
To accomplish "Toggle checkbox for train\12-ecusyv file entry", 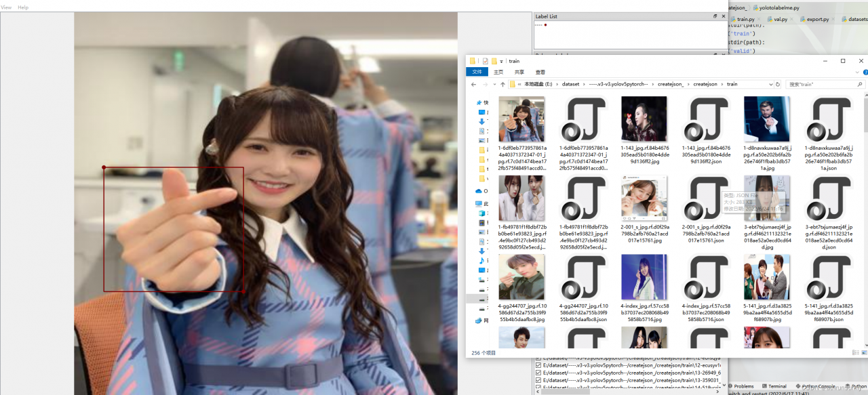I will 538,365.
